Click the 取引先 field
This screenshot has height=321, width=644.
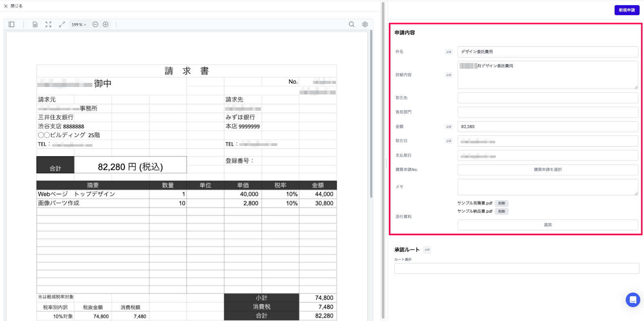point(548,98)
